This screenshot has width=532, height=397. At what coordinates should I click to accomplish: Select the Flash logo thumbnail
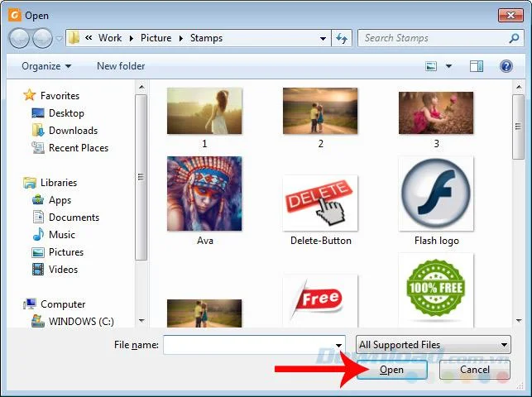[436, 194]
